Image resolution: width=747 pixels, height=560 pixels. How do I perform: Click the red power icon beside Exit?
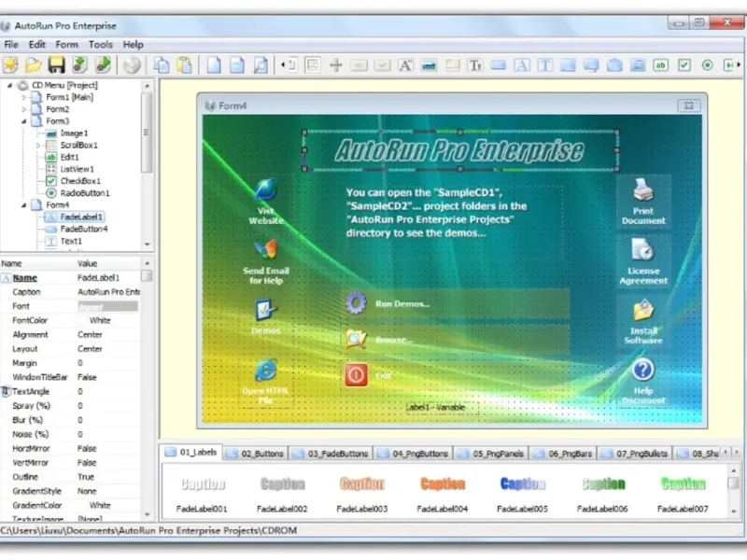click(357, 375)
